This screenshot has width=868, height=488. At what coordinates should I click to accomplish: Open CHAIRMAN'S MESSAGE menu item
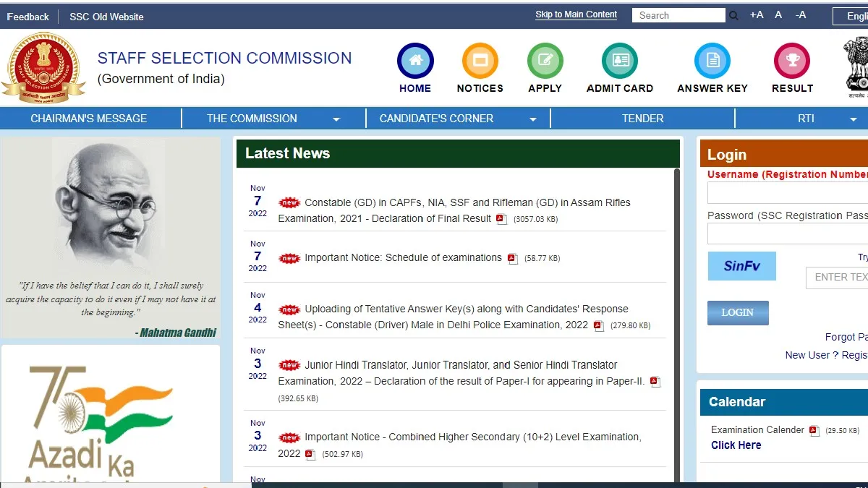[x=89, y=119]
